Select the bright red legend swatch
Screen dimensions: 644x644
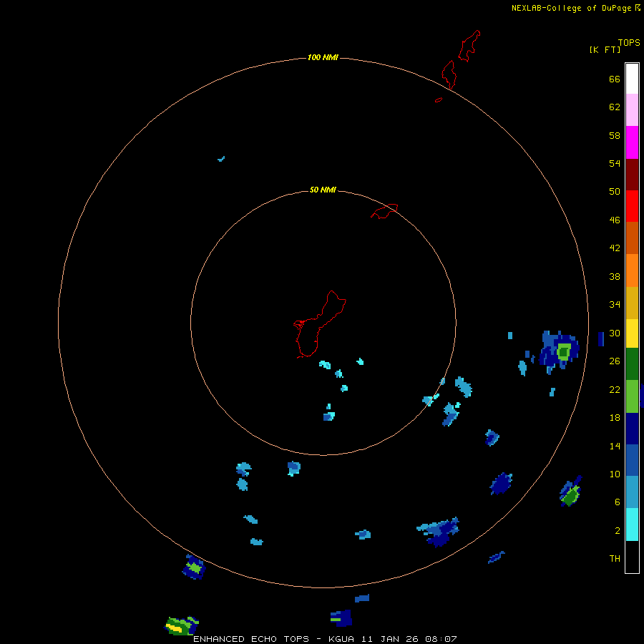click(x=632, y=206)
